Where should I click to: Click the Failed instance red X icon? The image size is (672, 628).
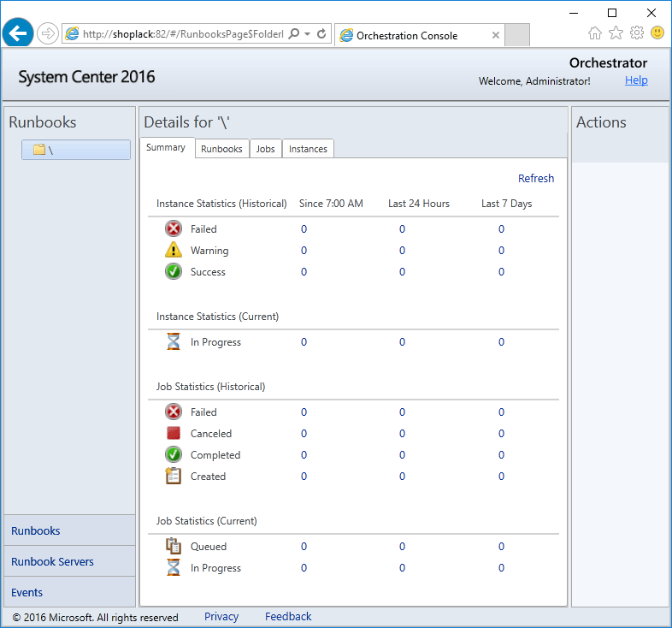click(x=174, y=228)
